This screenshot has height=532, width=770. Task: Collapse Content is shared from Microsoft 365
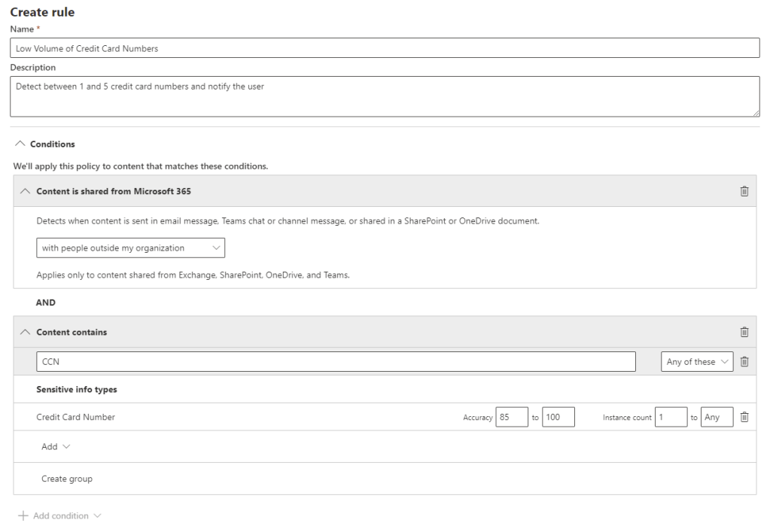[26, 191]
